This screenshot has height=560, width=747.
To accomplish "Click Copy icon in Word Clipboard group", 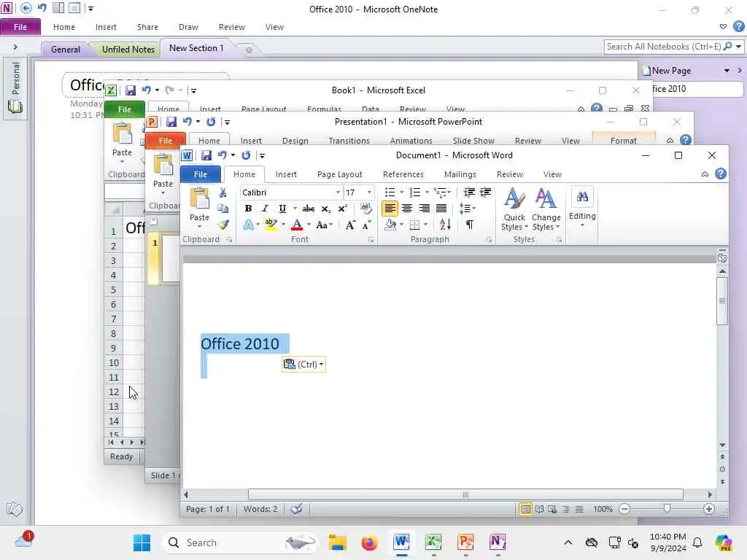I will (222, 209).
